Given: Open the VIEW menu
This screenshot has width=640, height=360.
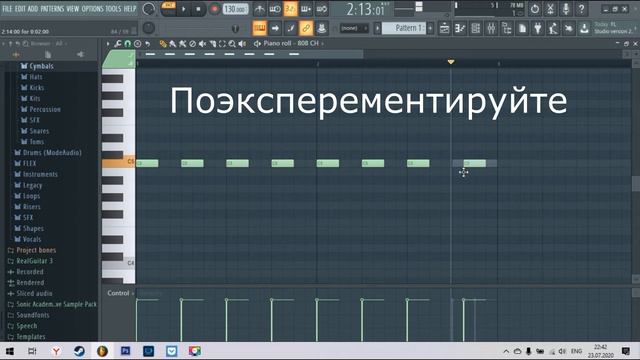Looking at the screenshot, I should pos(73,9).
